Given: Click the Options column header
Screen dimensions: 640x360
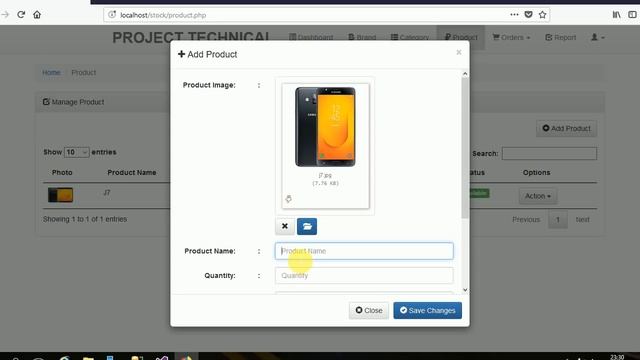Looking at the screenshot, I should point(536,173).
